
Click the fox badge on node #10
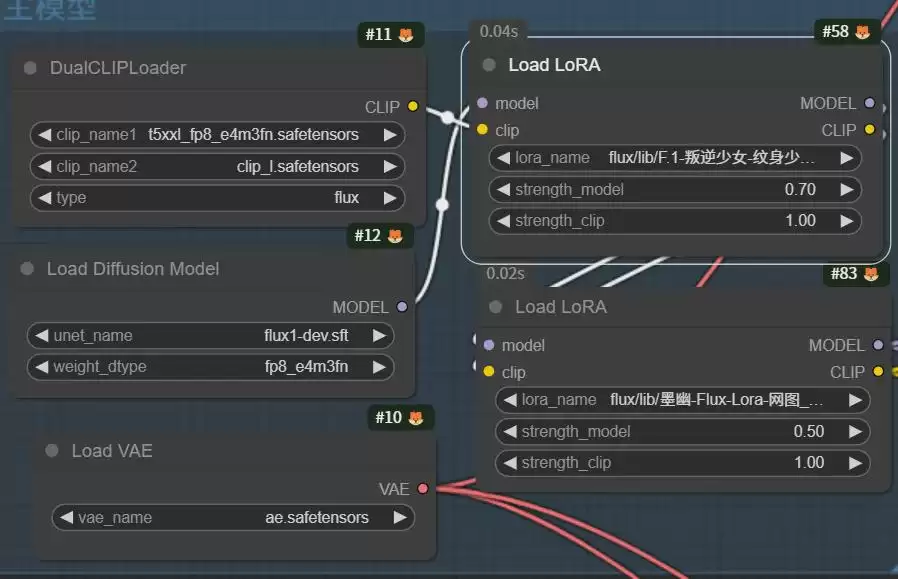[x=416, y=418]
